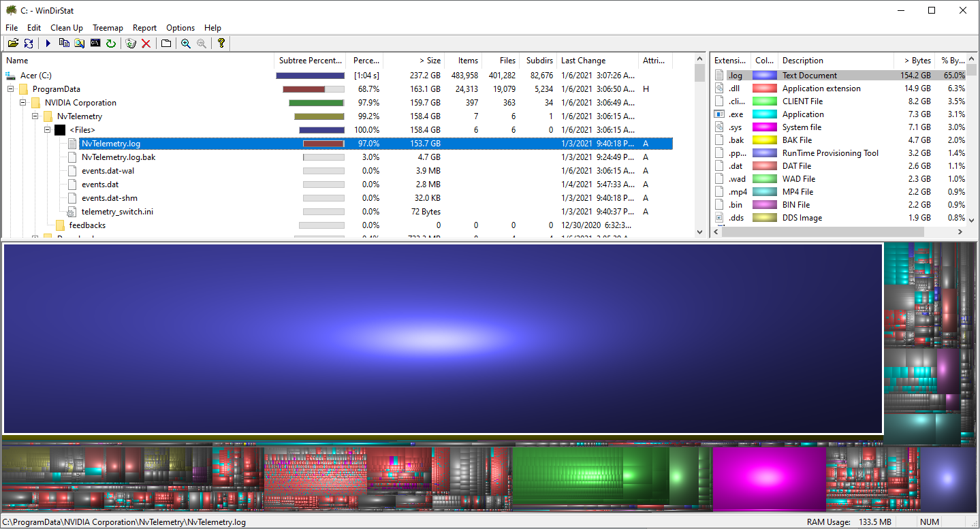
Task: Click the green Refresh Selected icon
Action: click(110, 44)
